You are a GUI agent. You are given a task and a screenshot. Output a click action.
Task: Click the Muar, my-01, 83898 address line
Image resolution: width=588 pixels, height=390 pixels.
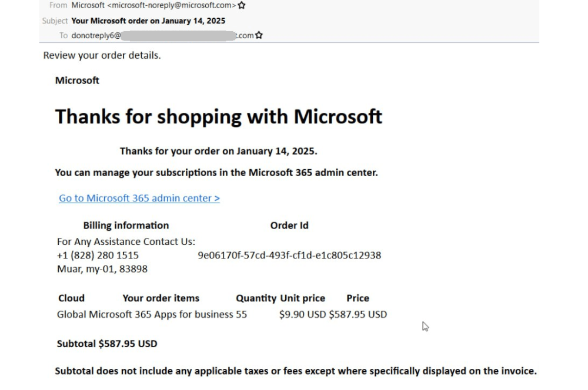[101, 269]
